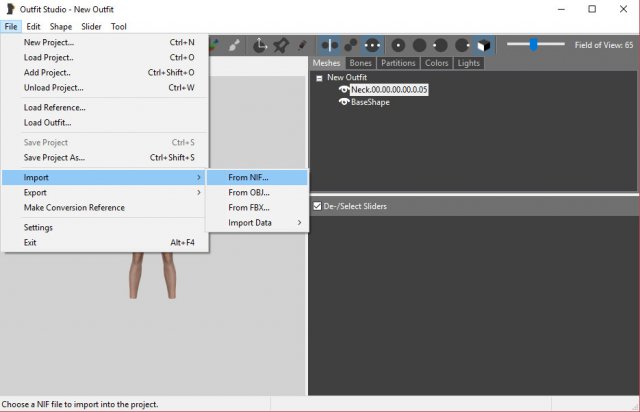Image resolution: width=640 pixels, height=412 pixels.
Task: Choose From NIF... in Import submenu
Action: point(248,178)
